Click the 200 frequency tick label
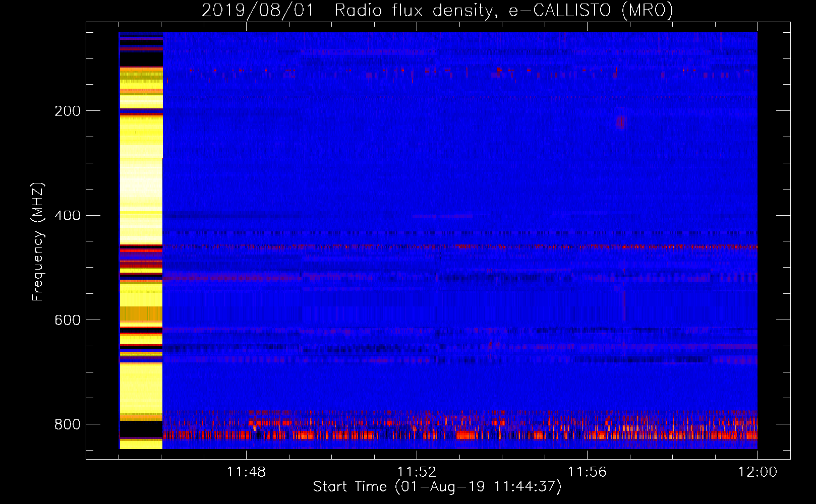816x504 pixels. [x=68, y=111]
